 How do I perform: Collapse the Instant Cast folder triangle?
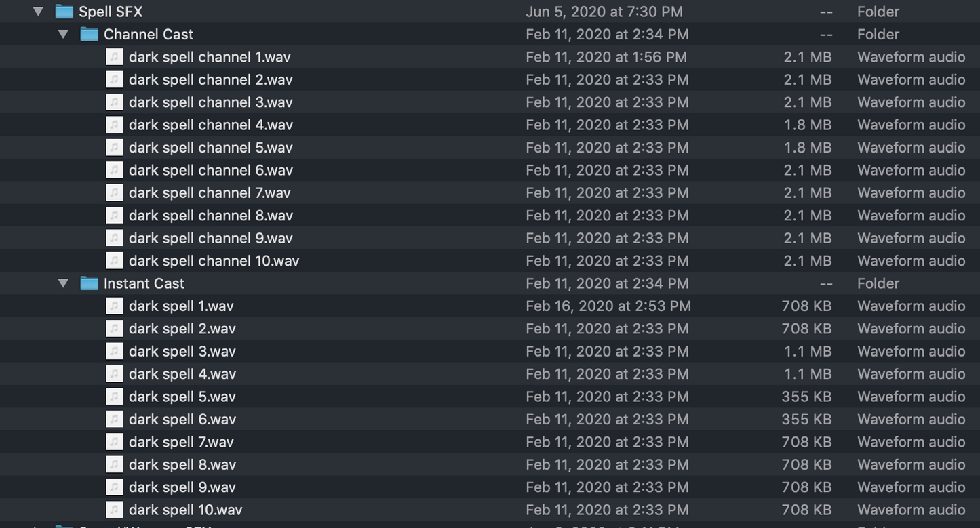pos(63,283)
